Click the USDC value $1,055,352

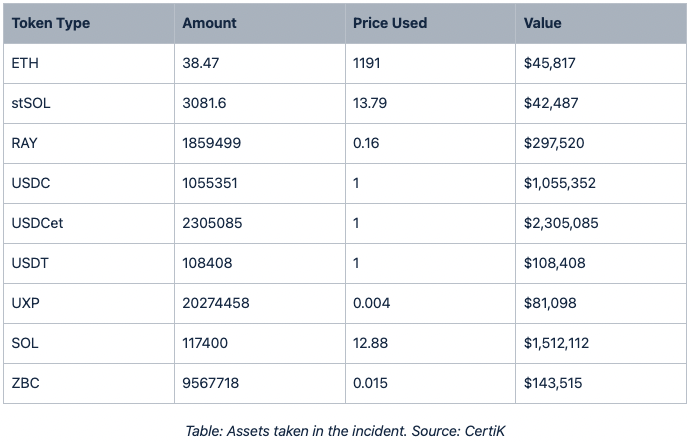(560, 183)
